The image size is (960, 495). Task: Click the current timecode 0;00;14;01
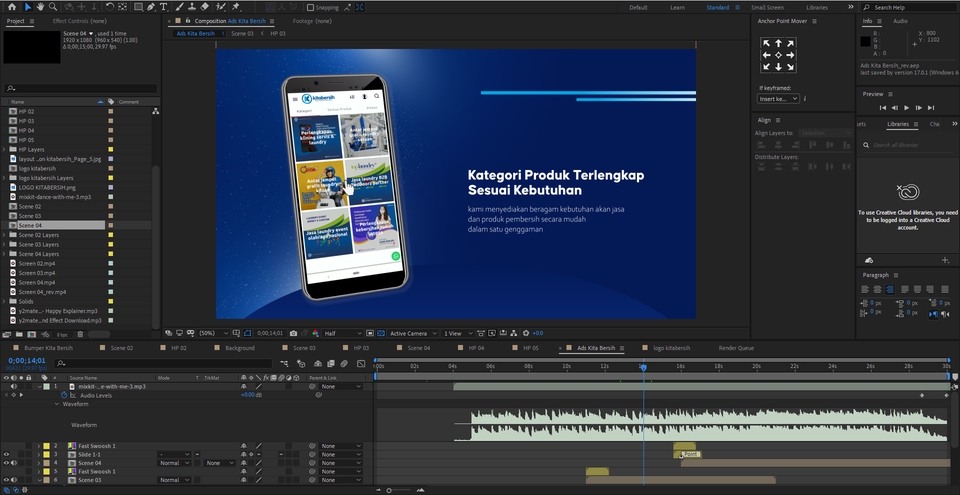point(27,361)
